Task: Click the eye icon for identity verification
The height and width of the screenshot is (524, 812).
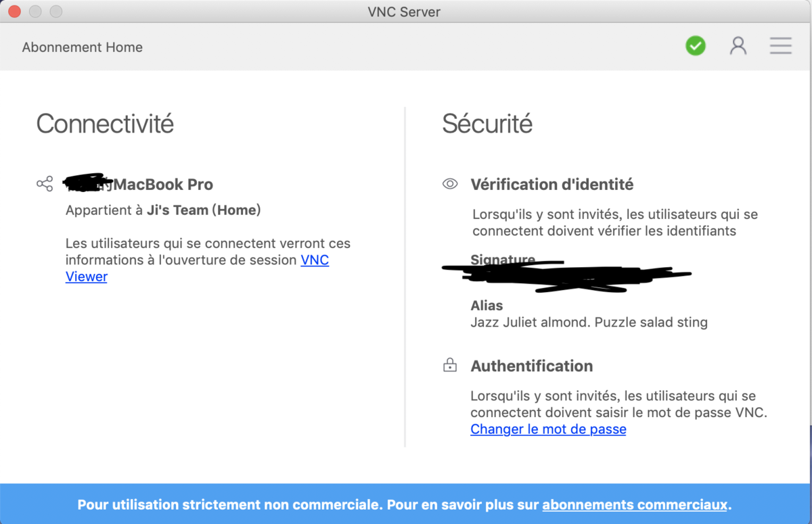Action: [x=450, y=184]
